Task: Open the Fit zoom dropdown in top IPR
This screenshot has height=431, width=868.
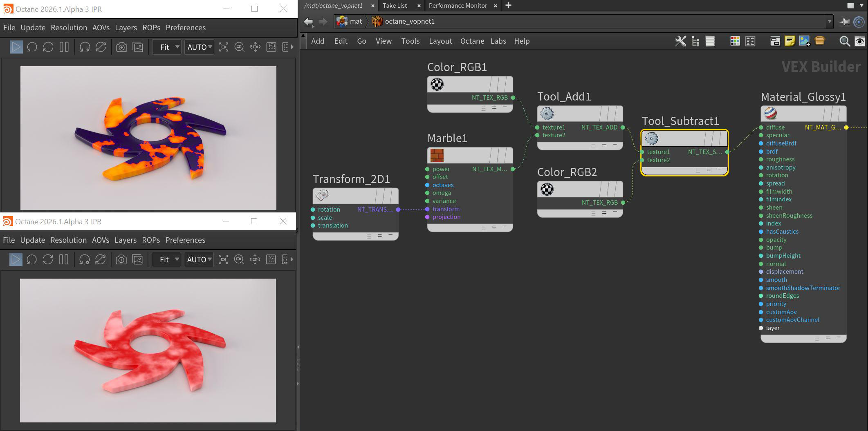Action: point(167,47)
